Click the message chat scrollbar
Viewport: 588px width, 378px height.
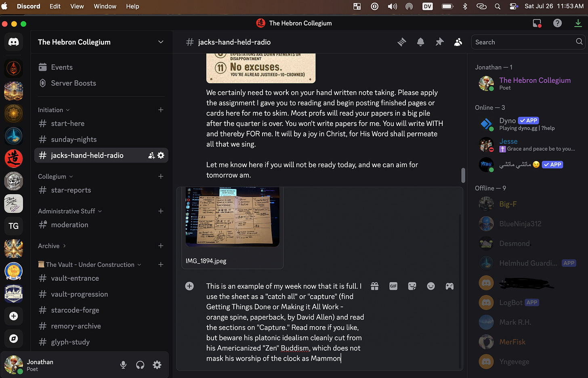463,175
